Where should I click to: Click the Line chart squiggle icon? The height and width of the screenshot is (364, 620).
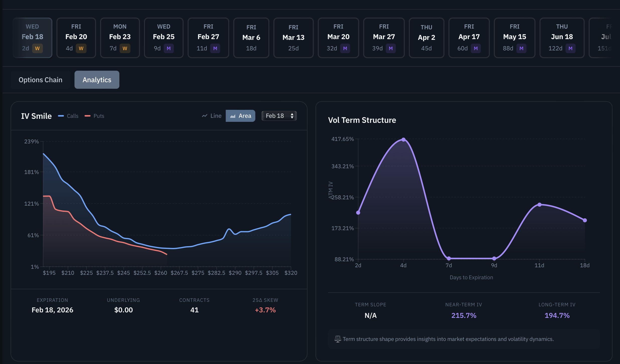tap(205, 116)
